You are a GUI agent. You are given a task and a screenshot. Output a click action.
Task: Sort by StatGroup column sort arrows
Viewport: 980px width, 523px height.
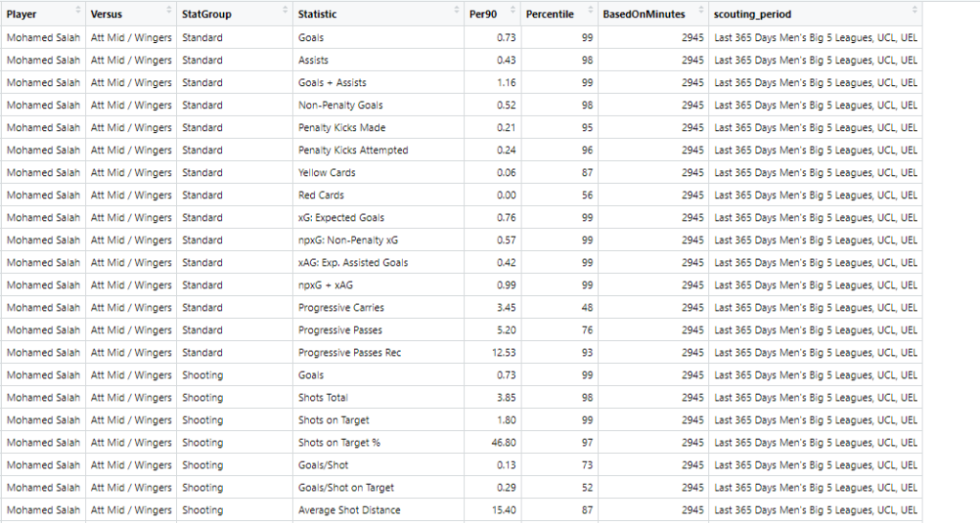(x=285, y=10)
